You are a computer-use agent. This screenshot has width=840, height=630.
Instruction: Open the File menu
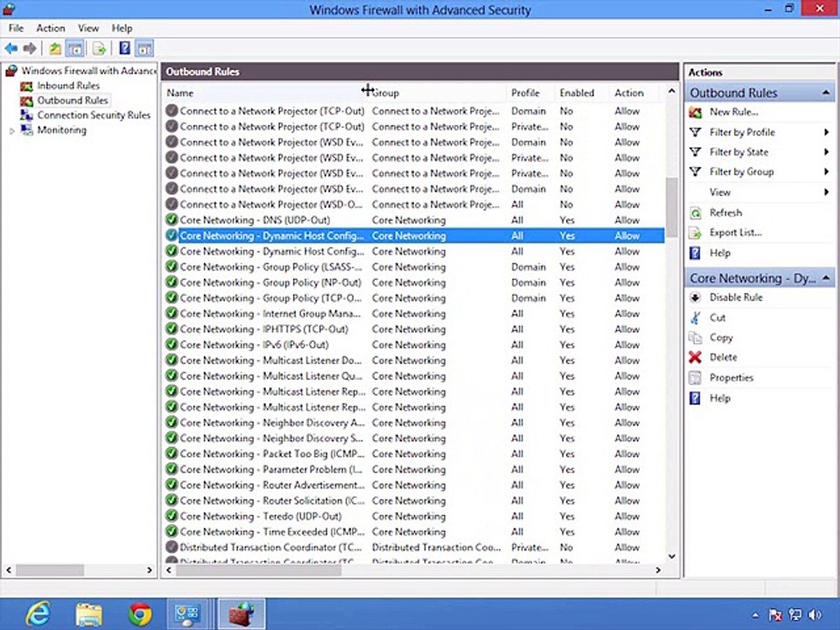pyautogui.click(x=16, y=28)
